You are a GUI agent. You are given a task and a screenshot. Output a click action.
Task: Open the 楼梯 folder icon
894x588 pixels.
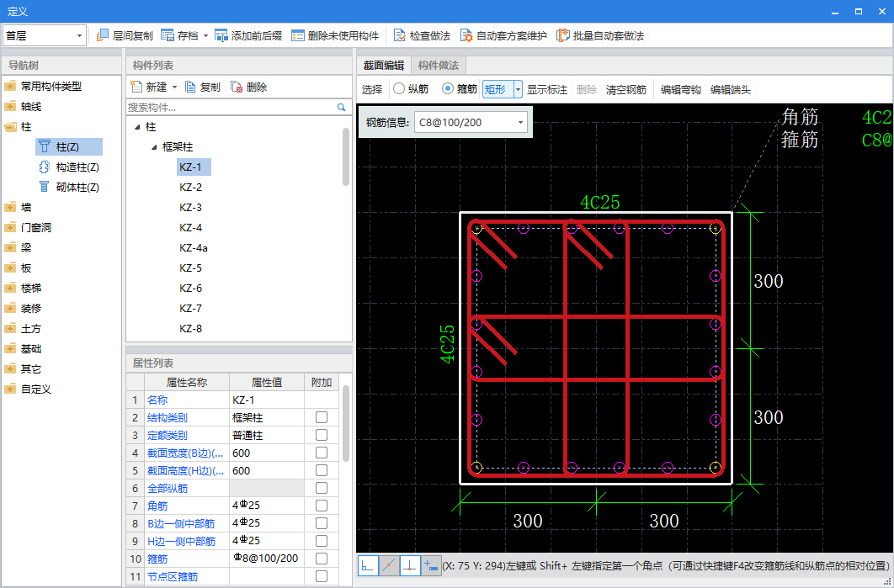10,289
